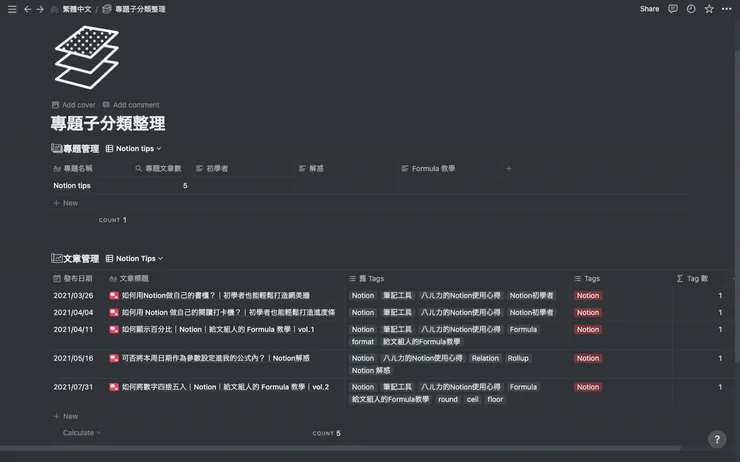Click Add comment
The width and height of the screenshot is (740, 462).
point(131,105)
